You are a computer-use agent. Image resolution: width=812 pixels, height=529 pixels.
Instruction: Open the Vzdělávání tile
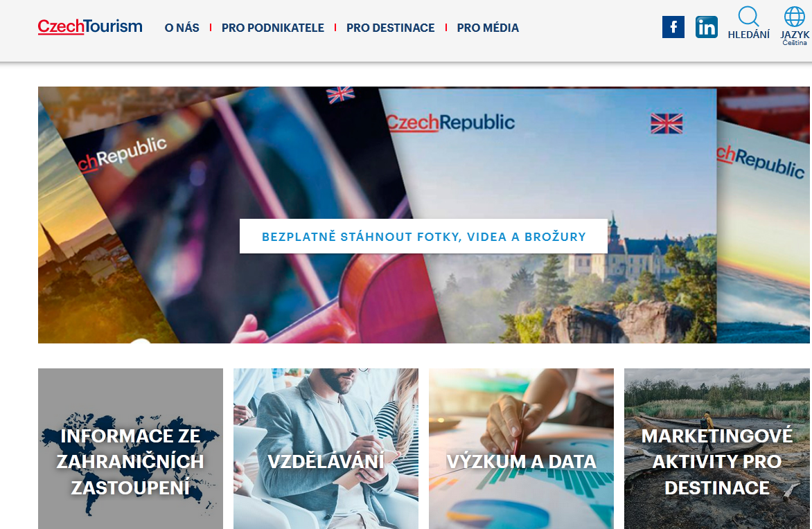(326, 449)
